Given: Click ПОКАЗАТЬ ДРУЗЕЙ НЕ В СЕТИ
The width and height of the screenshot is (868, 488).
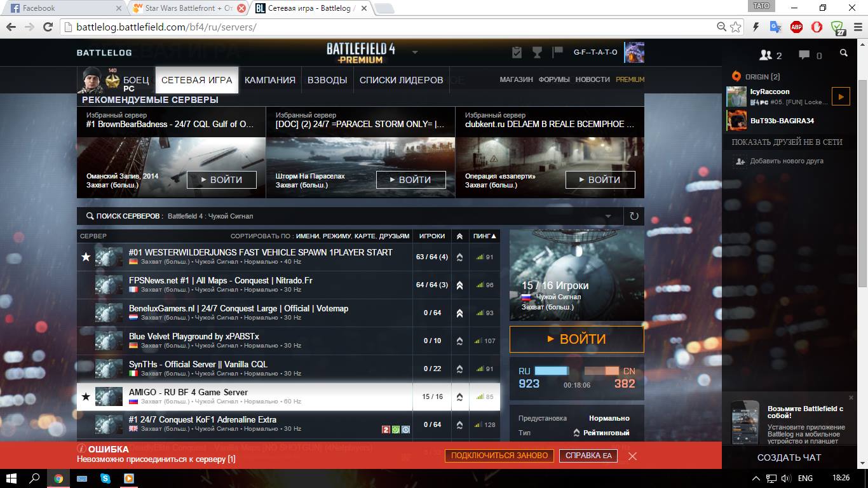Looking at the screenshot, I should (x=787, y=142).
